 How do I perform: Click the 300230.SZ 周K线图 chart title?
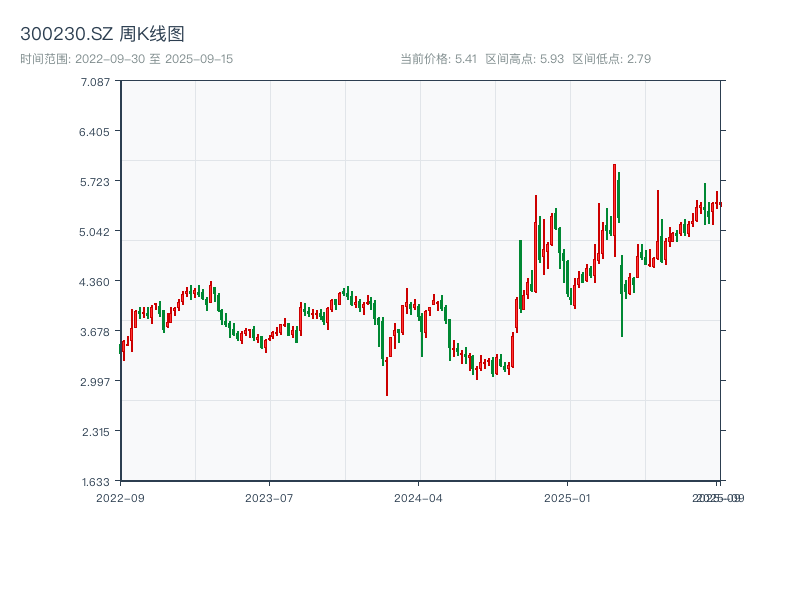(102, 35)
